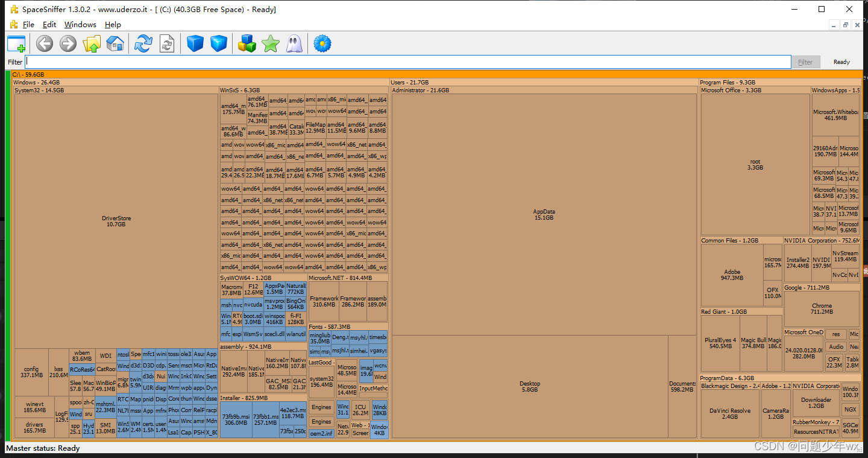Select the Desktop 5.8GB block

pyautogui.click(x=530, y=387)
